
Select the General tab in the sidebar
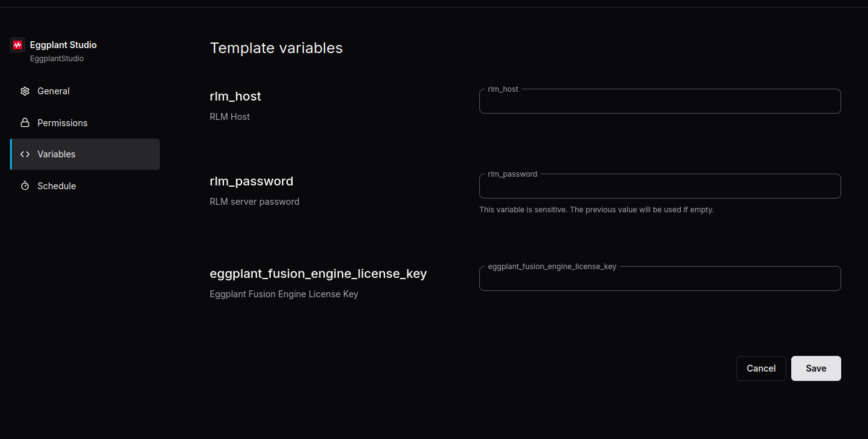click(54, 91)
